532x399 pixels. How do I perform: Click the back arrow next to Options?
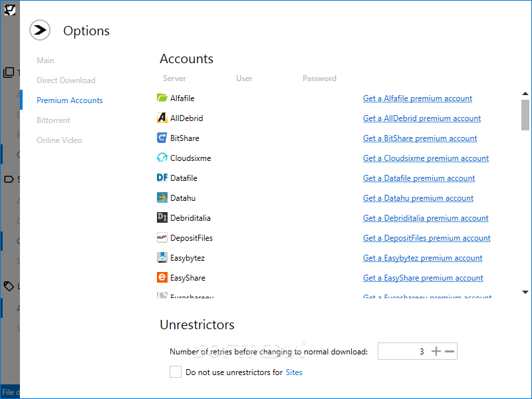point(40,30)
